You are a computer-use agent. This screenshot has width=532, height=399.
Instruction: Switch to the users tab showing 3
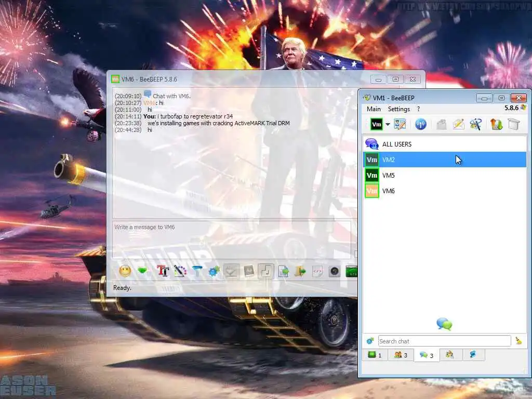coord(401,355)
